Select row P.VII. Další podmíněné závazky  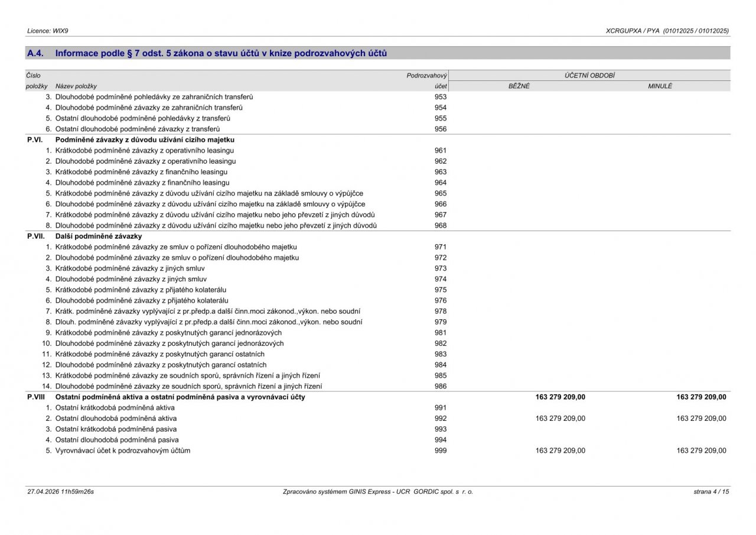click(378, 236)
